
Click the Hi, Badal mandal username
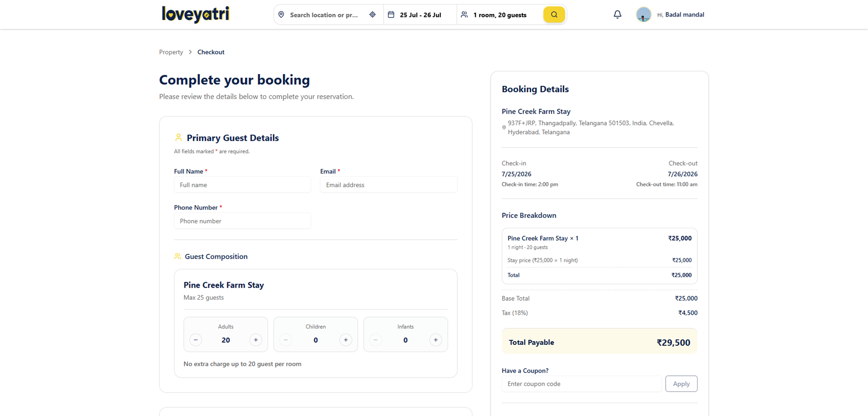(x=680, y=15)
